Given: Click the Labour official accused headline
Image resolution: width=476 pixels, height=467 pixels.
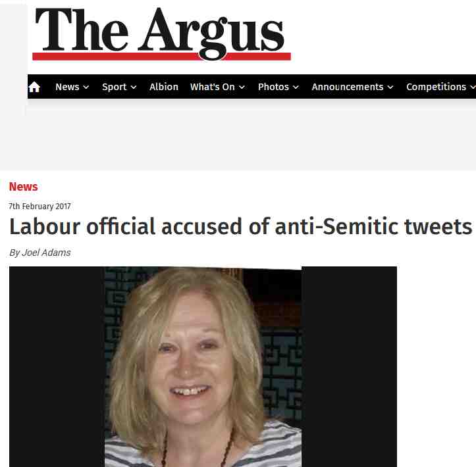Looking at the screenshot, I should (x=241, y=227).
